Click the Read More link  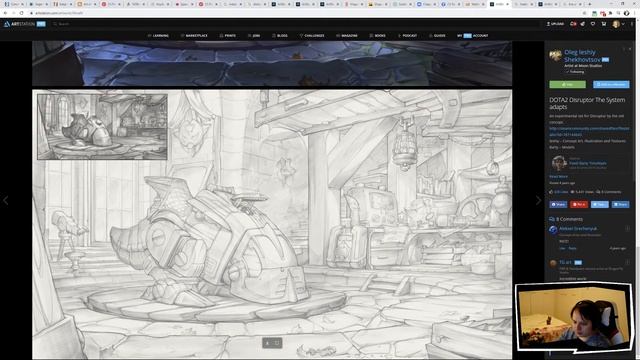click(558, 176)
